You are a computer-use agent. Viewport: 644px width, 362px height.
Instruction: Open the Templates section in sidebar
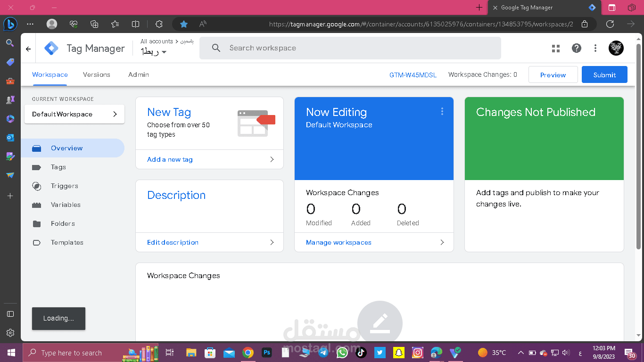[67, 242]
